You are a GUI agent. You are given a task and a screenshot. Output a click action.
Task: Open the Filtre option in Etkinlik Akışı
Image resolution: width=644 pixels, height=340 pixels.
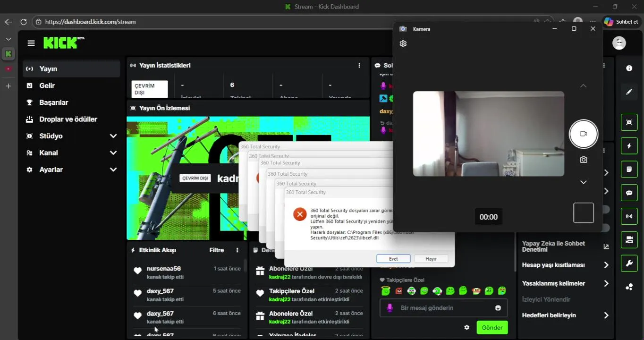point(217,250)
